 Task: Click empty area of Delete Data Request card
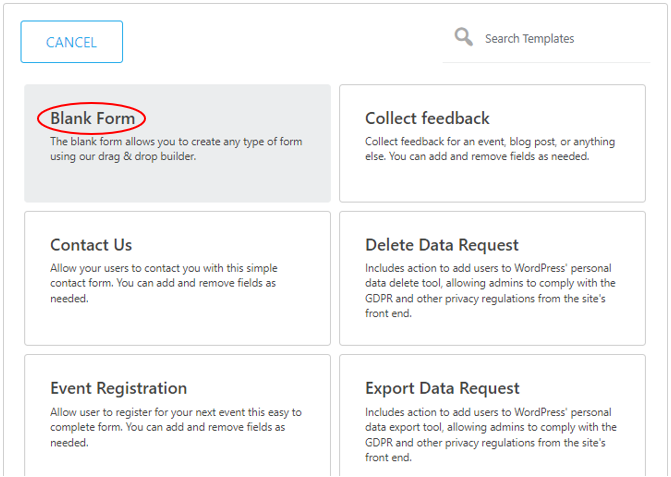(492, 333)
